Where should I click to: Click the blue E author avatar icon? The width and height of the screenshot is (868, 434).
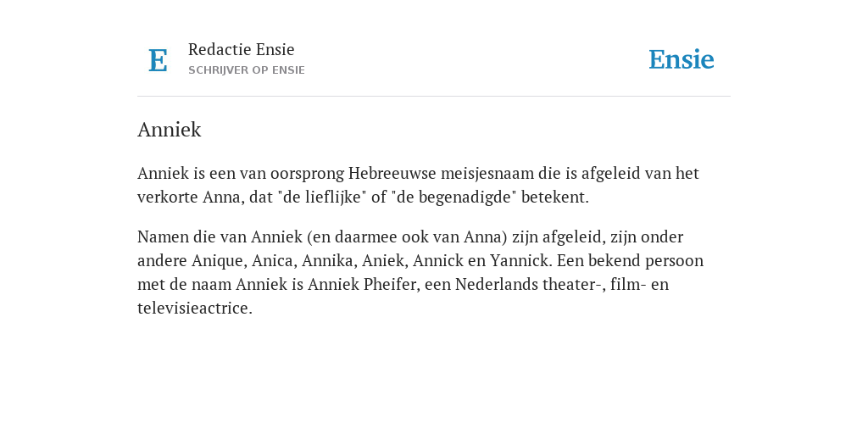click(x=158, y=60)
